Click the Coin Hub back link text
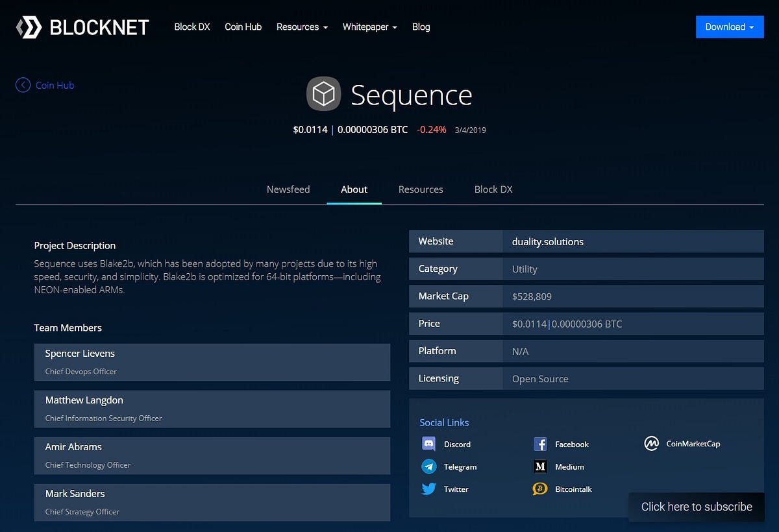 coord(55,85)
